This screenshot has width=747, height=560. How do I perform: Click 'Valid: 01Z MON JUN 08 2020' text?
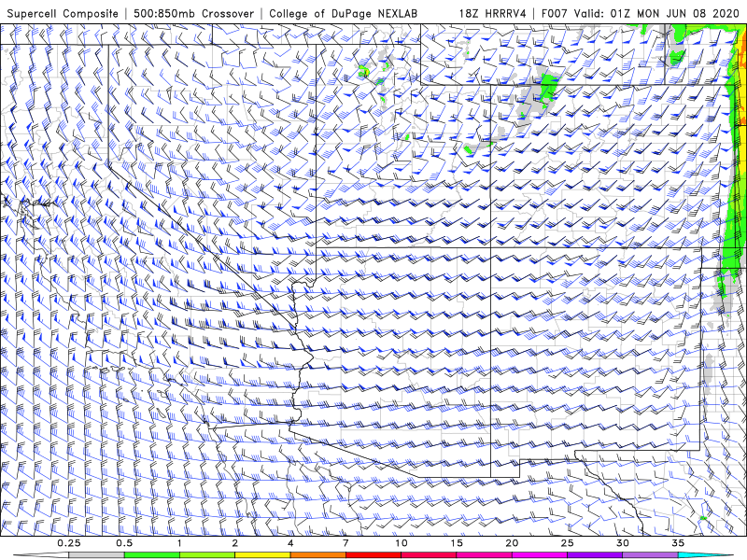click(657, 13)
